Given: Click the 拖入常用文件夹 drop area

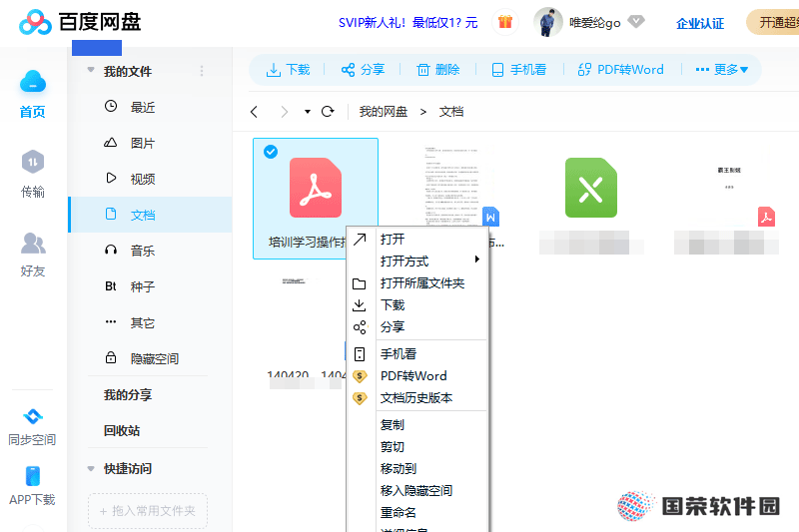Looking at the screenshot, I should [x=148, y=511].
